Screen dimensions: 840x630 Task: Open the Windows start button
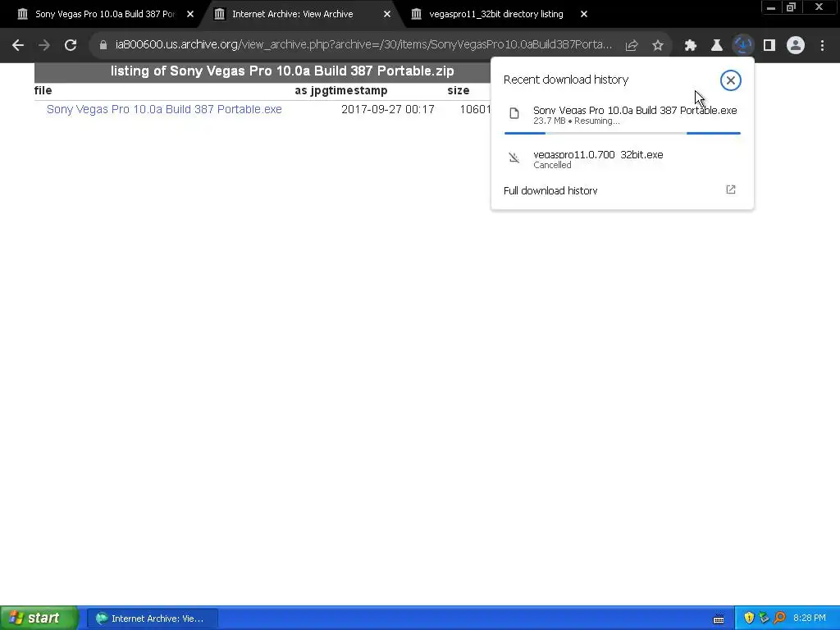point(39,618)
